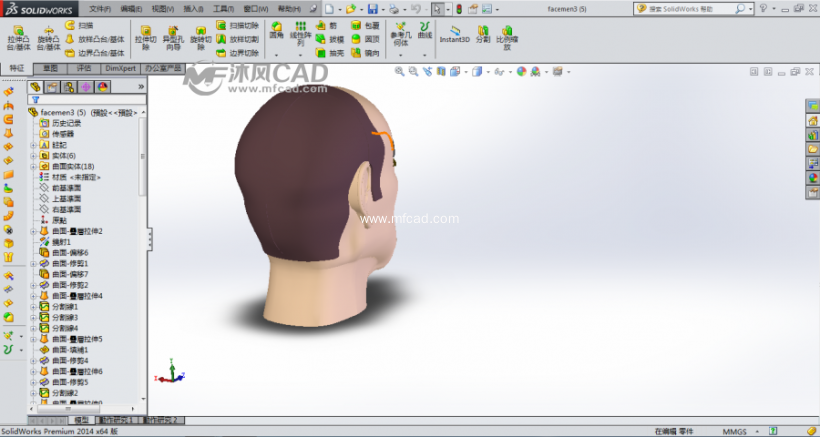Open the 线性阵列 pattern dropdown arrow
Image resolution: width=820 pixels, height=437 pixels.
coord(299,54)
